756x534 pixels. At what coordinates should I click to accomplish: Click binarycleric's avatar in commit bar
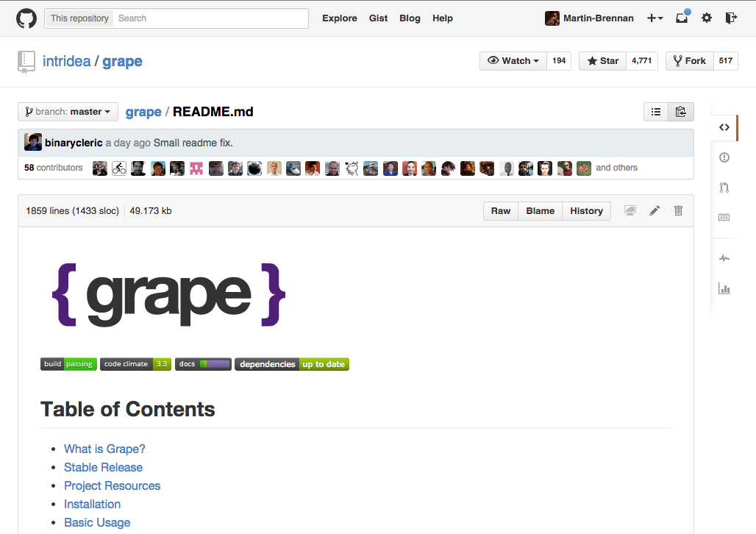tap(33, 142)
